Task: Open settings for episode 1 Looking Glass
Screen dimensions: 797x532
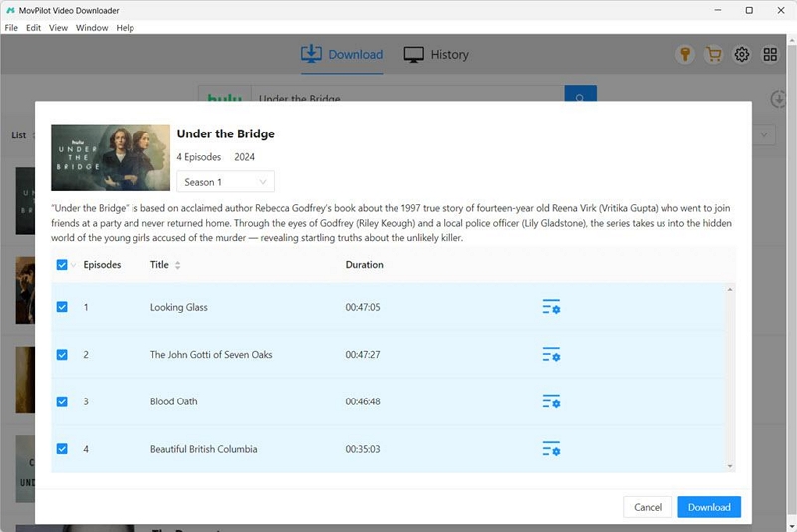Action: pos(551,307)
